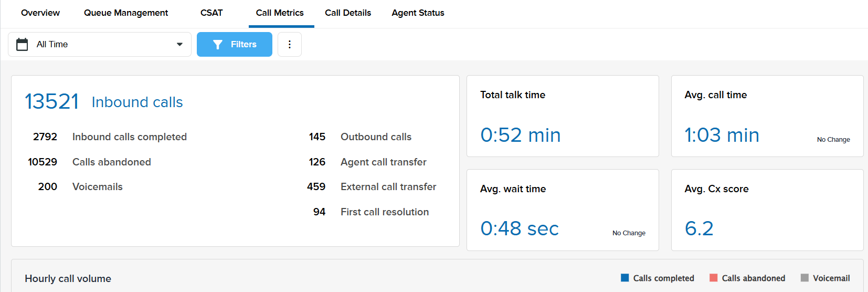Click the blue Calls completed color swatch
The image size is (868, 292).
[625, 278]
